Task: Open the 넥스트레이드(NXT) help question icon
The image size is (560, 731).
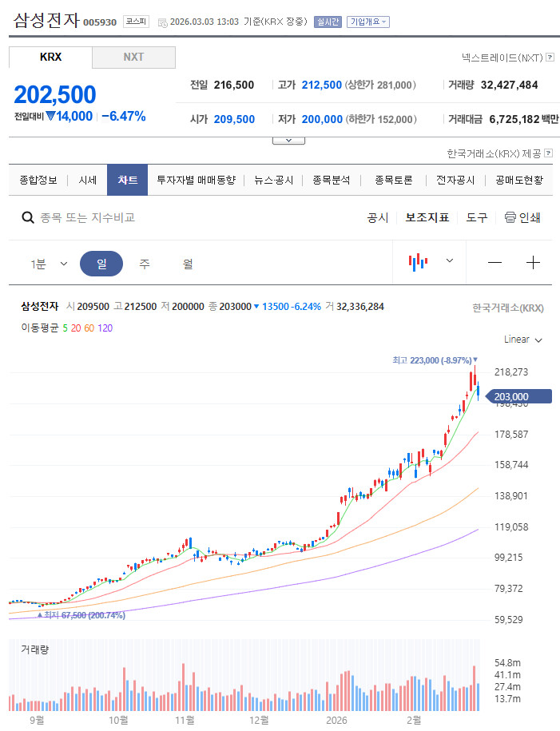Action: pos(550,58)
